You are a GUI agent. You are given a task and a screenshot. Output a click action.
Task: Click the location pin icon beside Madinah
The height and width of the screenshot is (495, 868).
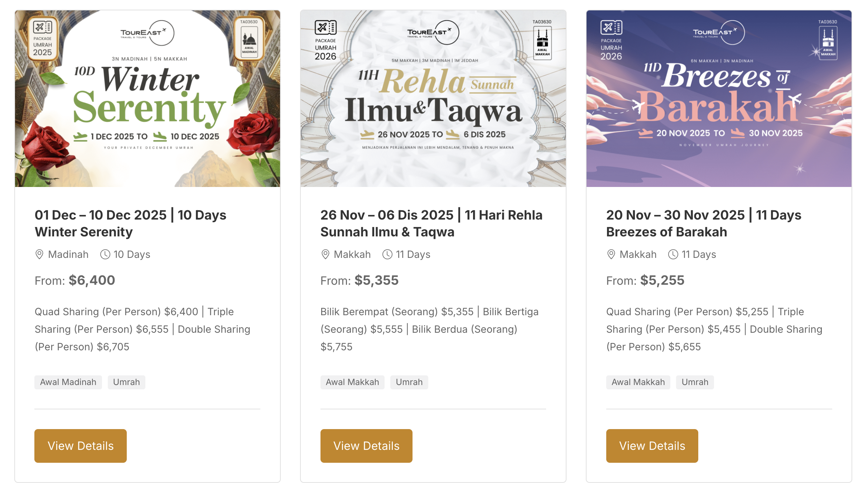point(39,254)
